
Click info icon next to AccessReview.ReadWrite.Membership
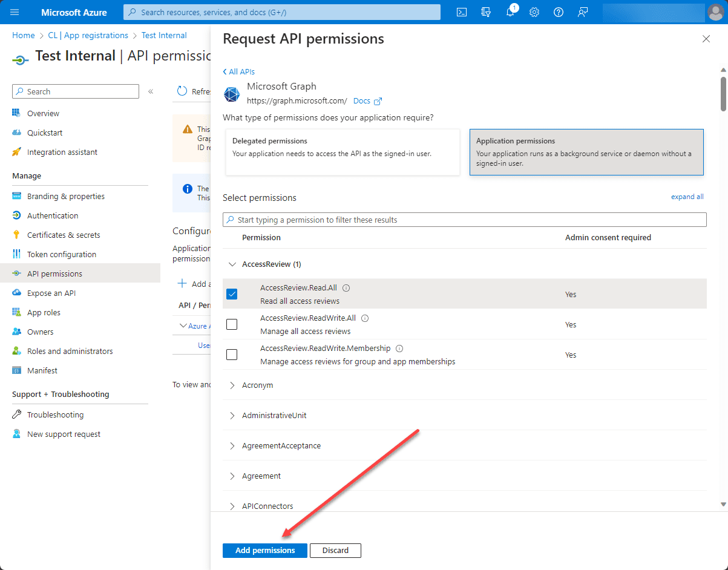399,349
